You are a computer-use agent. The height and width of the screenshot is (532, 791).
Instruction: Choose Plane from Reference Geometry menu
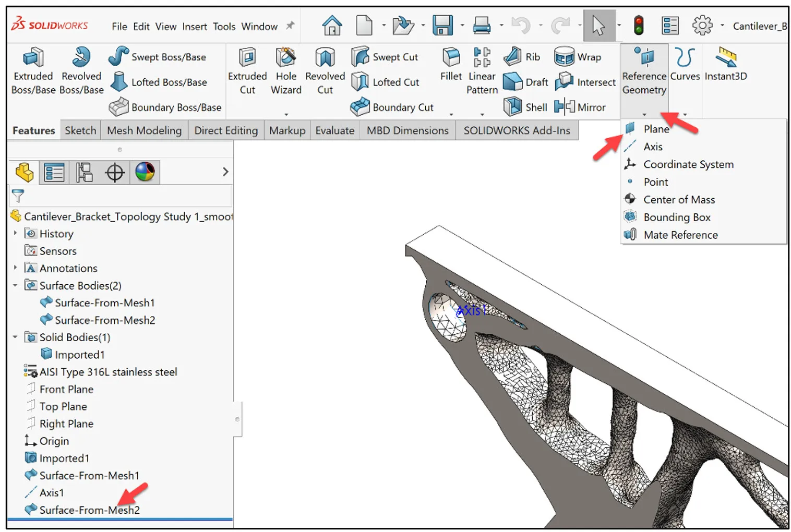[656, 129]
